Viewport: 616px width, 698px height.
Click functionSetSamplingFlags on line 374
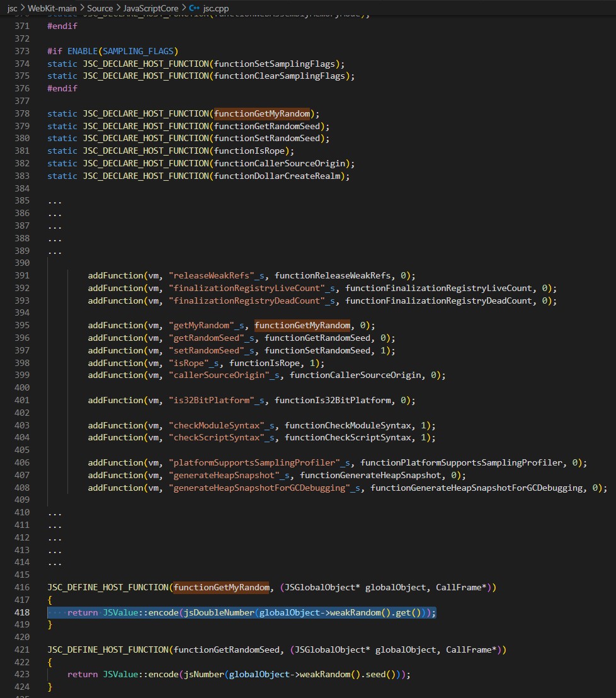coord(274,64)
